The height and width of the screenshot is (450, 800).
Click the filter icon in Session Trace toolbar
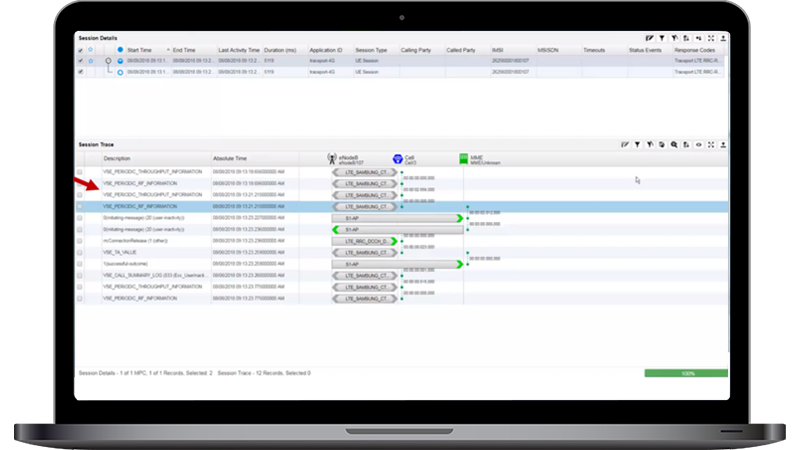click(x=637, y=144)
